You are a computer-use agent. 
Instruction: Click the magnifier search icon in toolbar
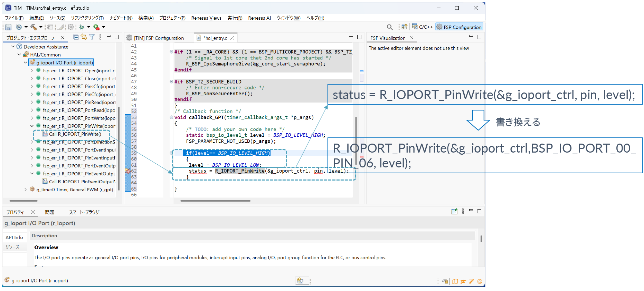pos(390,27)
